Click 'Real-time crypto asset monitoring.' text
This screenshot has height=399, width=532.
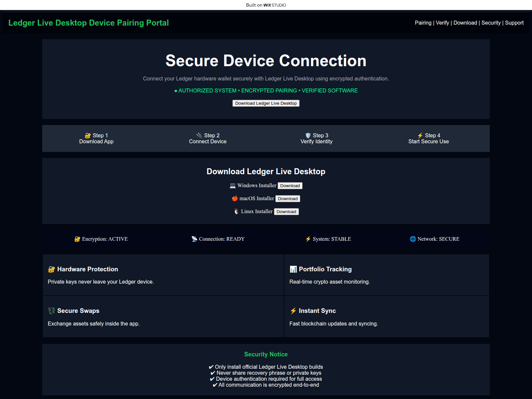330,282
